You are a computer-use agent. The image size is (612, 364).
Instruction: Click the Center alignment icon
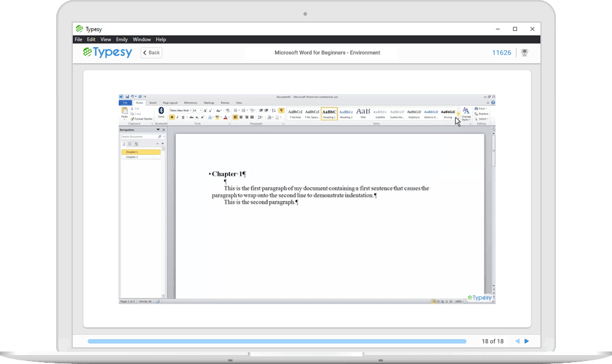(241, 117)
